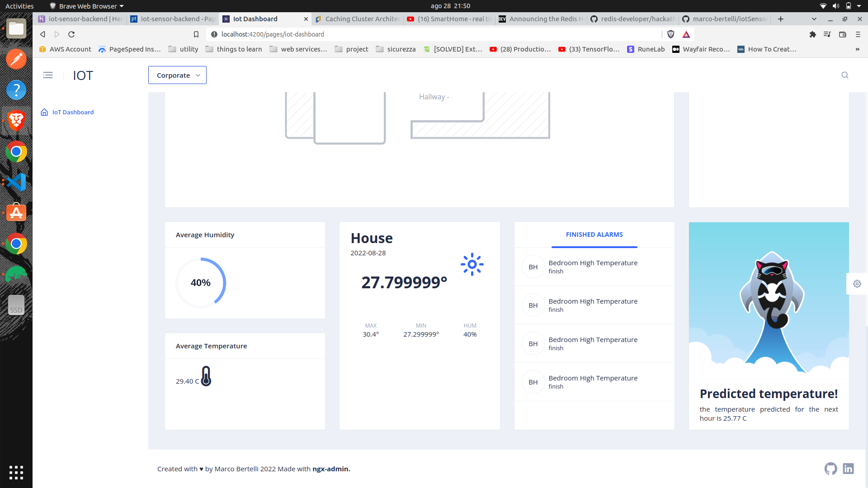The height and width of the screenshot is (488, 868).
Task: Click the Average Humidity 40% gauge
Action: click(201, 283)
